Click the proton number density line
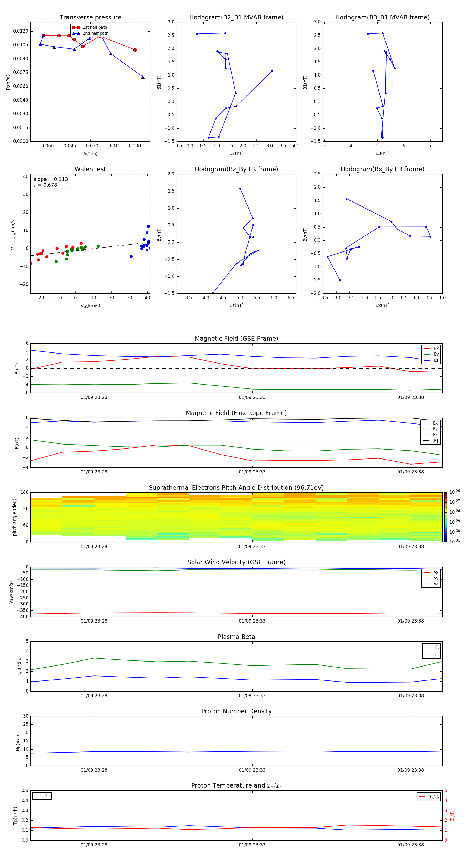 236,751
